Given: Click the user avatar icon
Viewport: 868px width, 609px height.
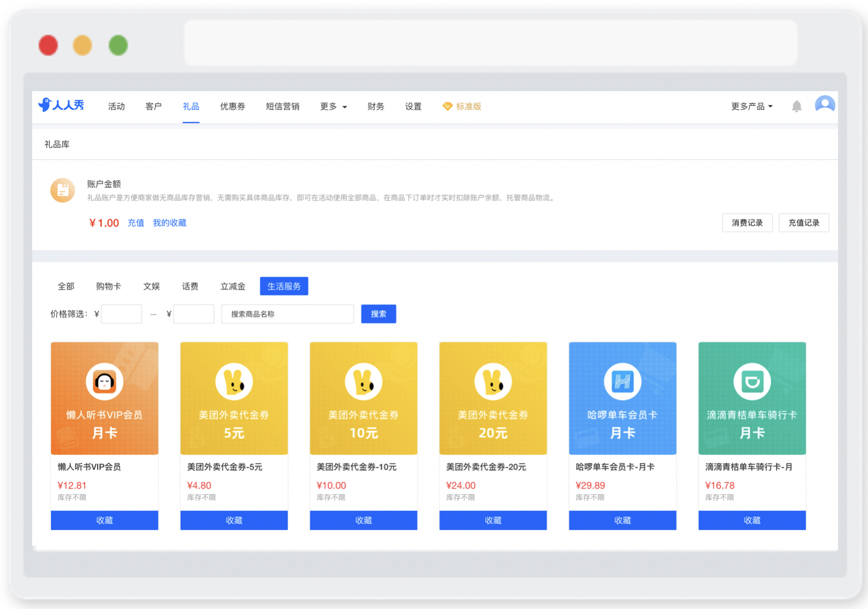Looking at the screenshot, I should [825, 105].
